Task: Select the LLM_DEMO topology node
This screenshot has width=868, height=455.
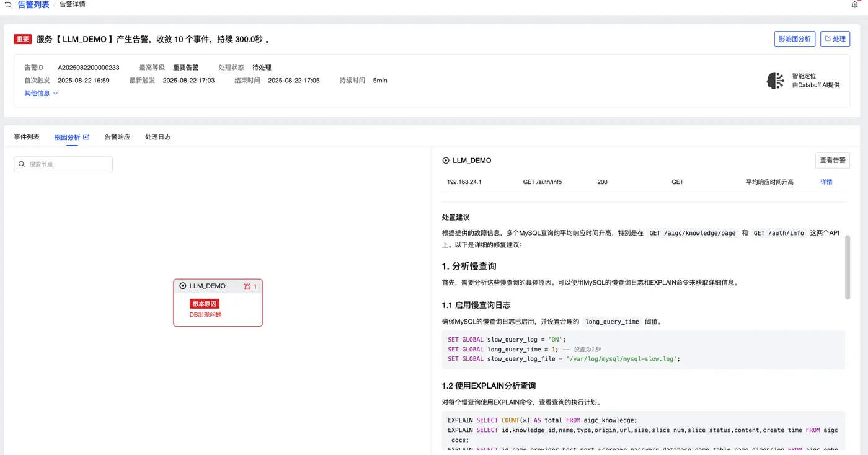Action: [x=218, y=303]
